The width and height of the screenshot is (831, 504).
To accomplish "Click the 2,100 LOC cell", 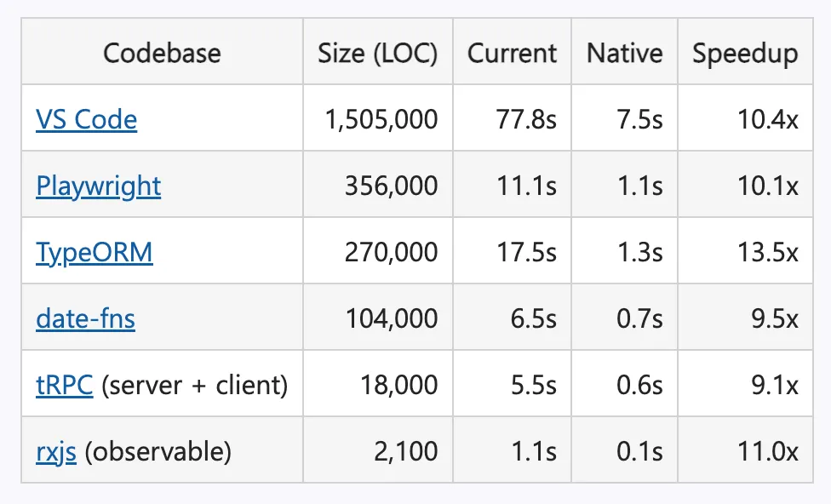I will (x=378, y=450).
